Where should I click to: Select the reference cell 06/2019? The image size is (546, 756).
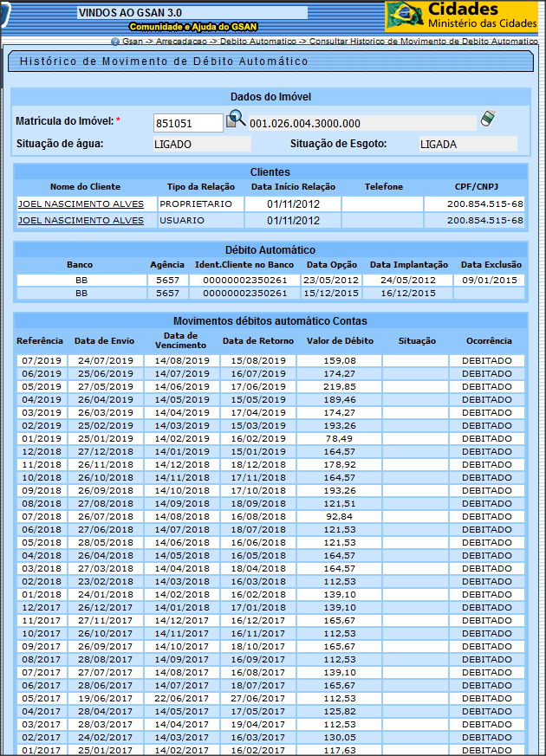42,373
